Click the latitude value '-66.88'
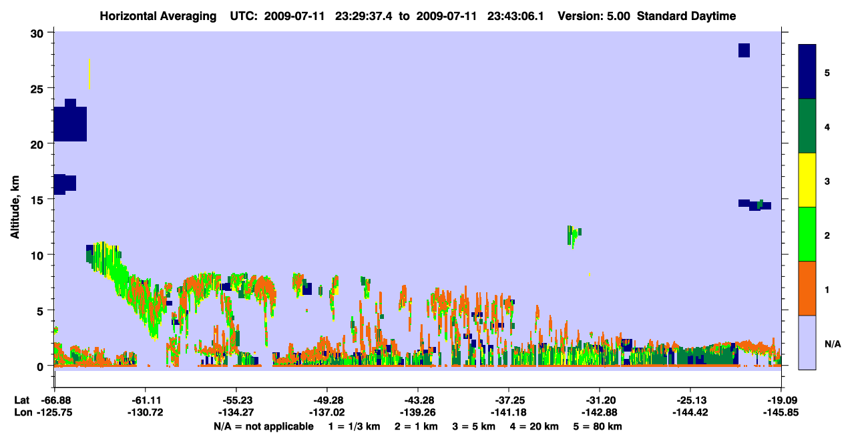Image resolution: width=868 pixels, height=445 pixels. pyautogui.click(x=54, y=400)
